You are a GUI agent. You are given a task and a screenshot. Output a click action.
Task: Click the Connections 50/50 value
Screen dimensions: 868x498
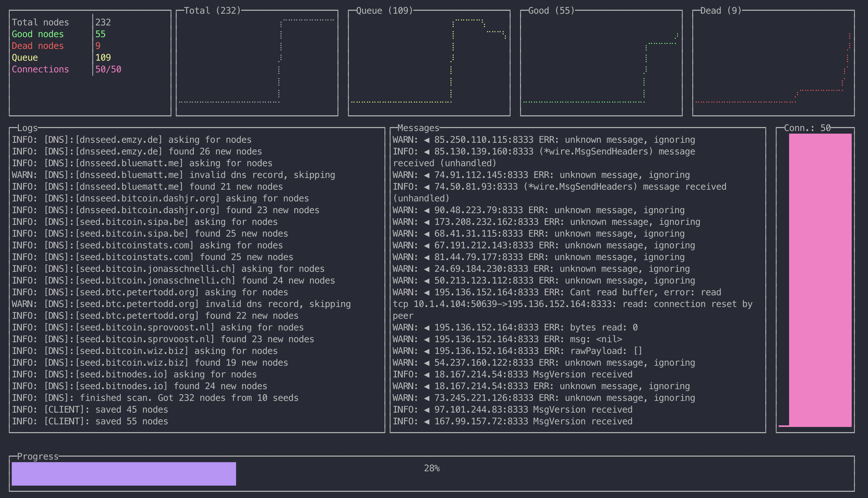point(108,69)
